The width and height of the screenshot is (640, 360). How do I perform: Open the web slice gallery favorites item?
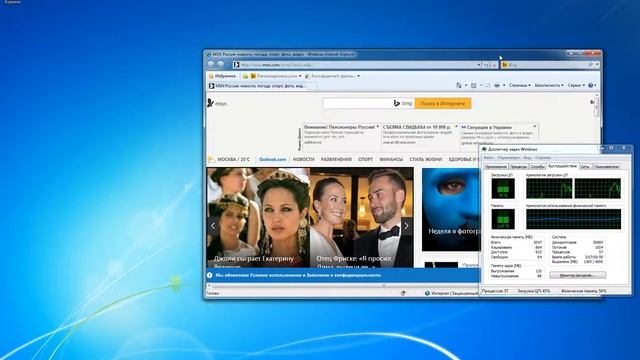point(332,76)
